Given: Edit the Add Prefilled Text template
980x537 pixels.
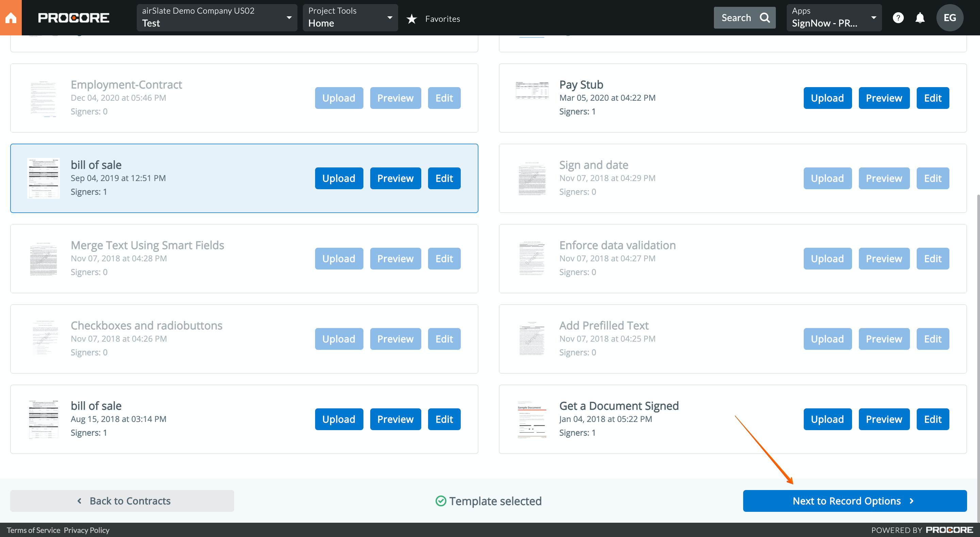Looking at the screenshot, I should (933, 339).
